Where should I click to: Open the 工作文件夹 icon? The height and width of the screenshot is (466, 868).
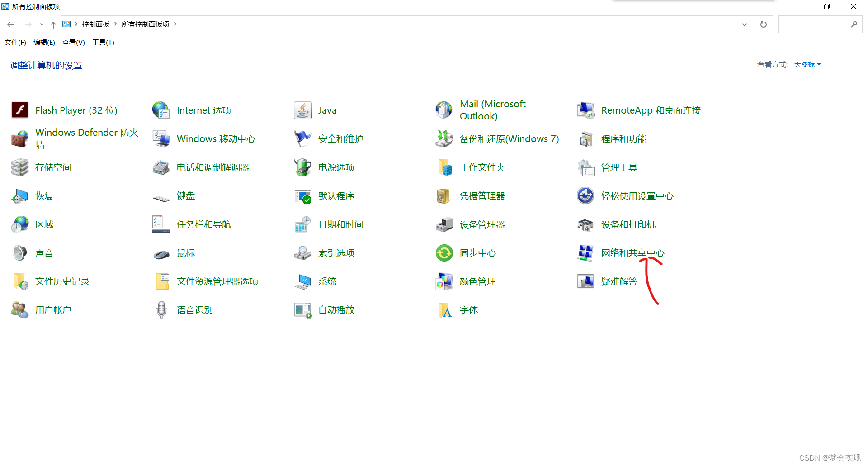[444, 167]
